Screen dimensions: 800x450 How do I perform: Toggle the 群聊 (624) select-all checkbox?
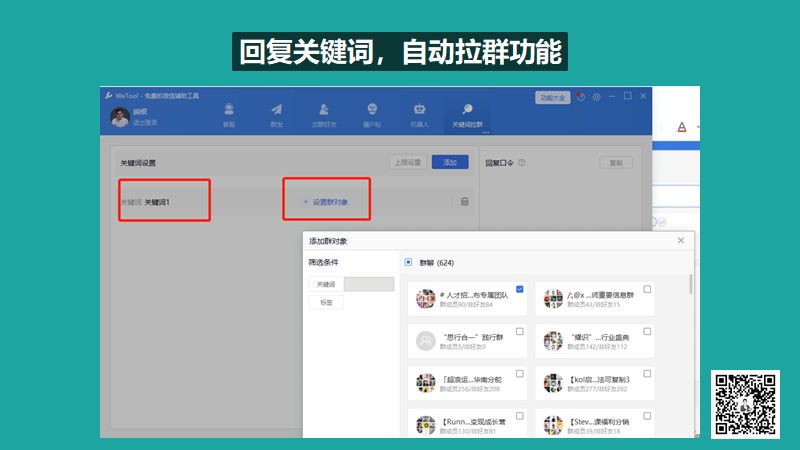tap(408, 263)
